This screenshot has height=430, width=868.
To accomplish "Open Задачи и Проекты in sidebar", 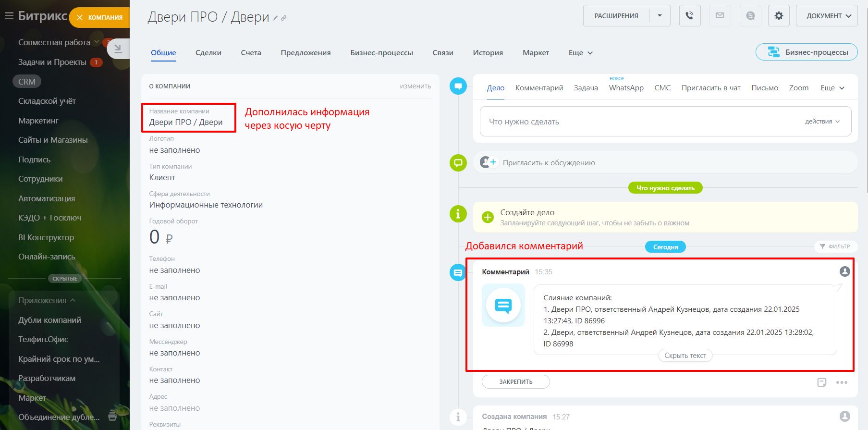I will [52, 62].
